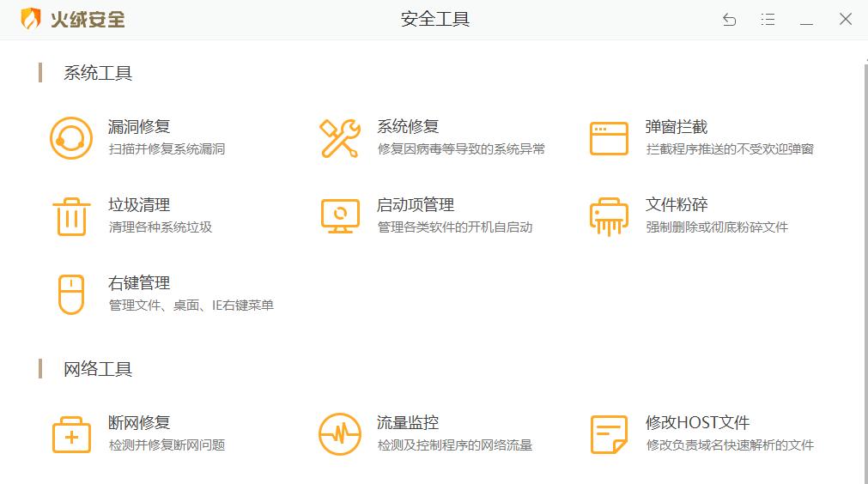Open the 右键管理 mouse icon
This screenshot has width=868, height=484.
click(x=71, y=295)
